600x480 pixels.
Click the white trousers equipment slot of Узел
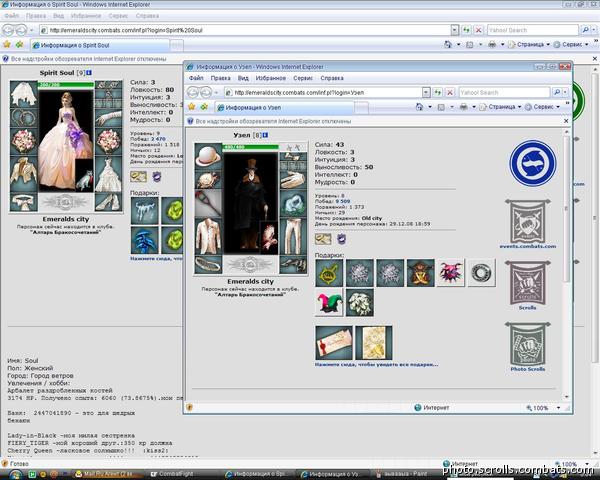[x=293, y=237]
